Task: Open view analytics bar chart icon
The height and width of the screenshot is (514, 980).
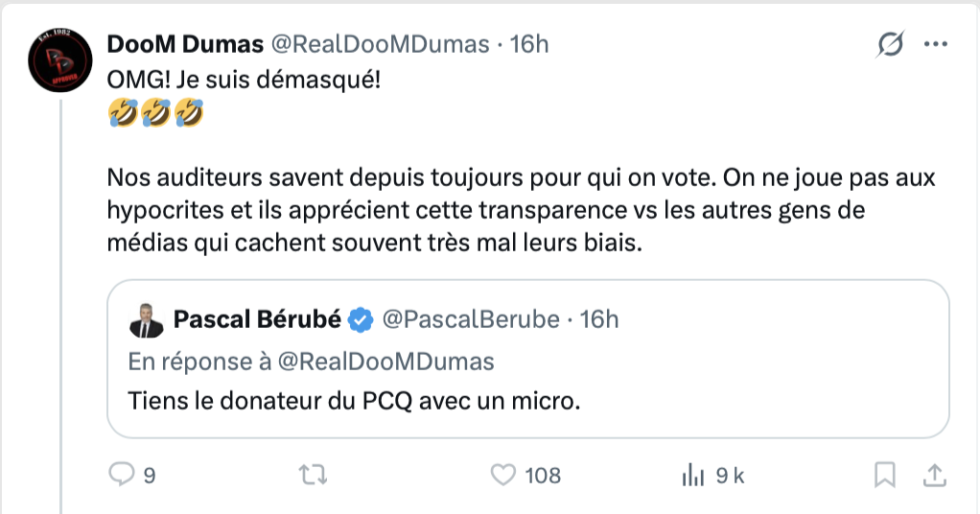Action: click(692, 474)
